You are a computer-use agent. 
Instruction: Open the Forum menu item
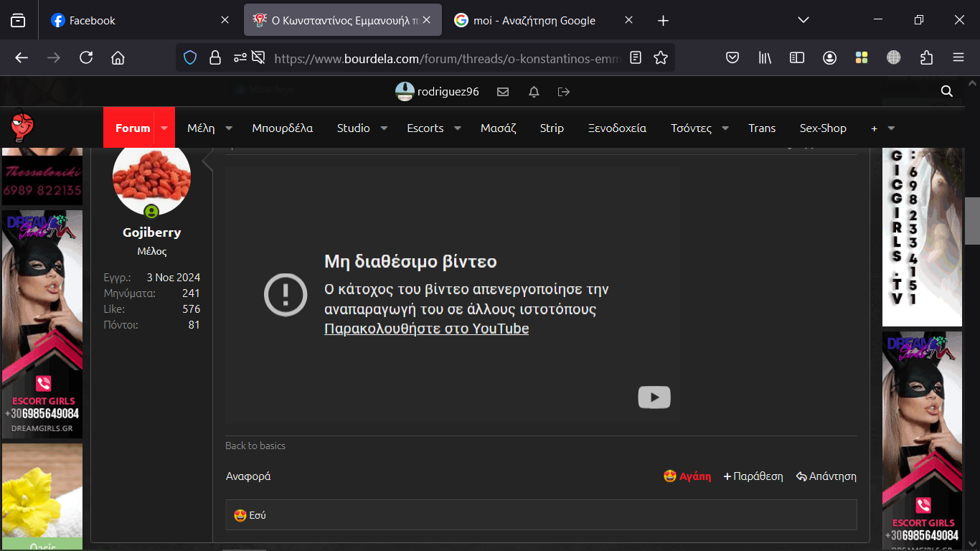(133, 128)
